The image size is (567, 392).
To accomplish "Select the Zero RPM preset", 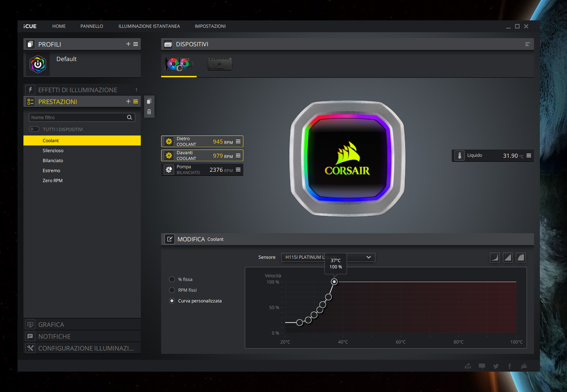I will tap(82, 180).
